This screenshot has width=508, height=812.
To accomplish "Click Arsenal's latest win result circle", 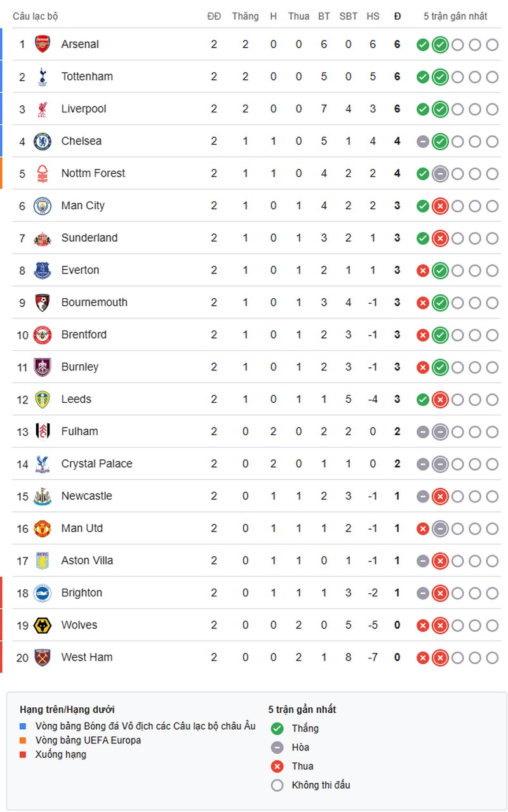I will click(440, 45).
